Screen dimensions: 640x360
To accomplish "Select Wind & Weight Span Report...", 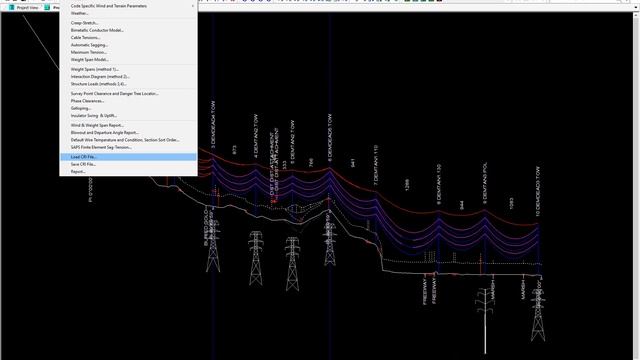I will (x=129, y=125).
